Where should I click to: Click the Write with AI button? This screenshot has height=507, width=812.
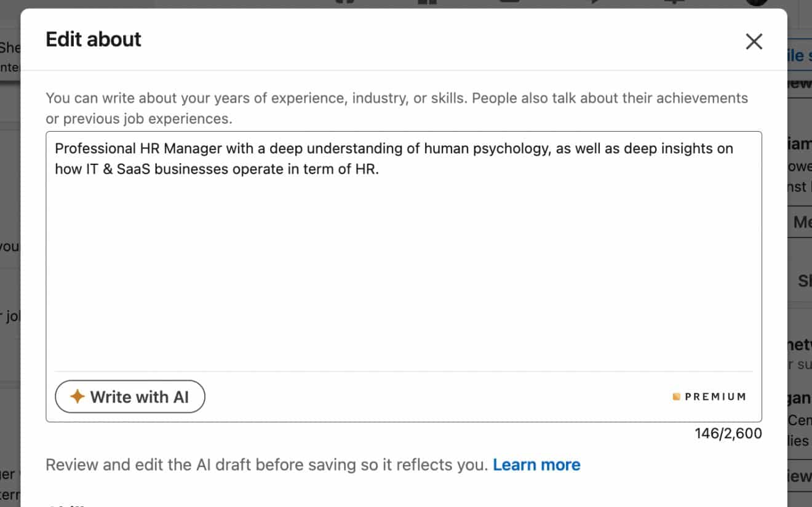pyautogui.click(x=130, y=396)
